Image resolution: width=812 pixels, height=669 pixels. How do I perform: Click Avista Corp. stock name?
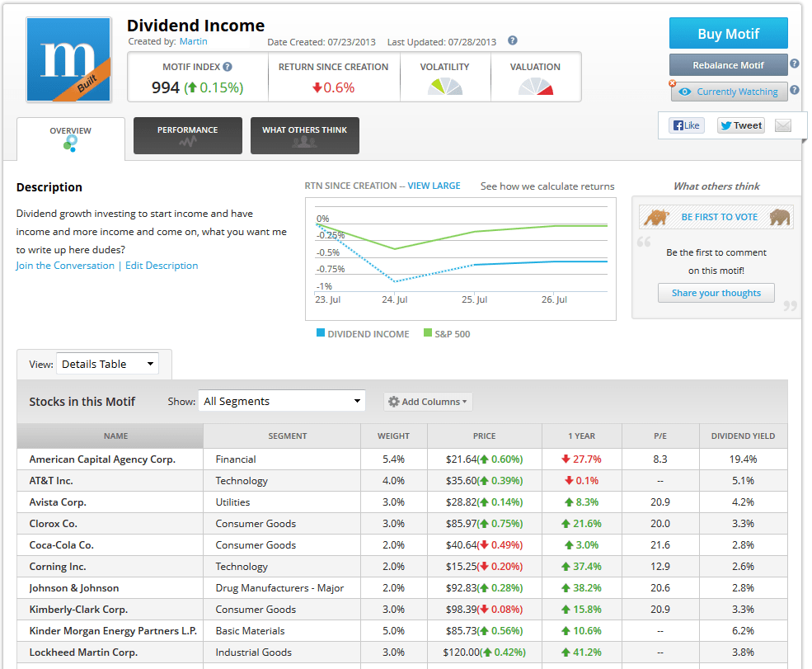(58, 502)
